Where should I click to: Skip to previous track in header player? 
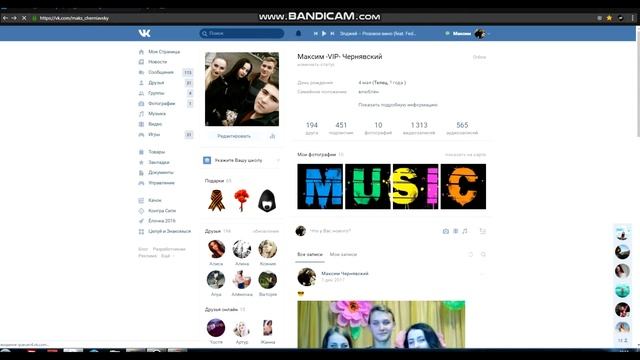316,33
